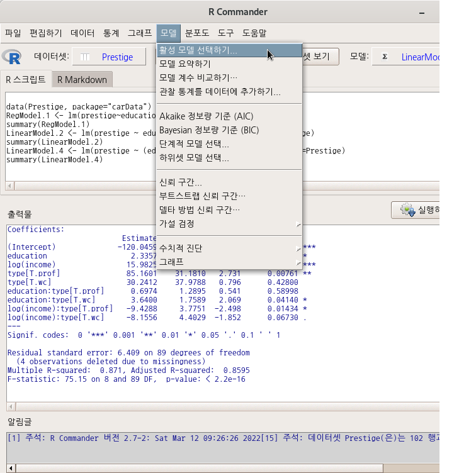
Task: Open the 도구 menu
Action: point(225,33)
